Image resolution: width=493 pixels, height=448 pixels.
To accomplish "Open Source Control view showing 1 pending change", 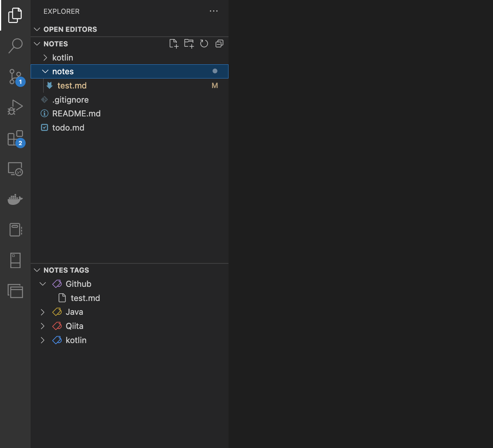I will tap(15, 77).
